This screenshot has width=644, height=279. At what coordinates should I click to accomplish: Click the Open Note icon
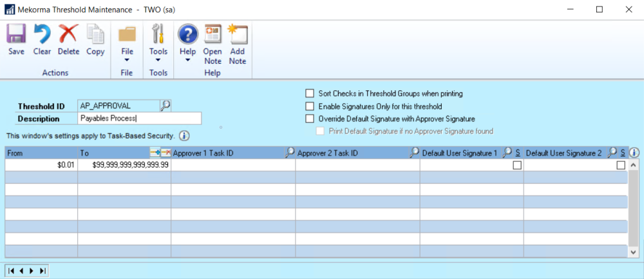click(213, 34)
